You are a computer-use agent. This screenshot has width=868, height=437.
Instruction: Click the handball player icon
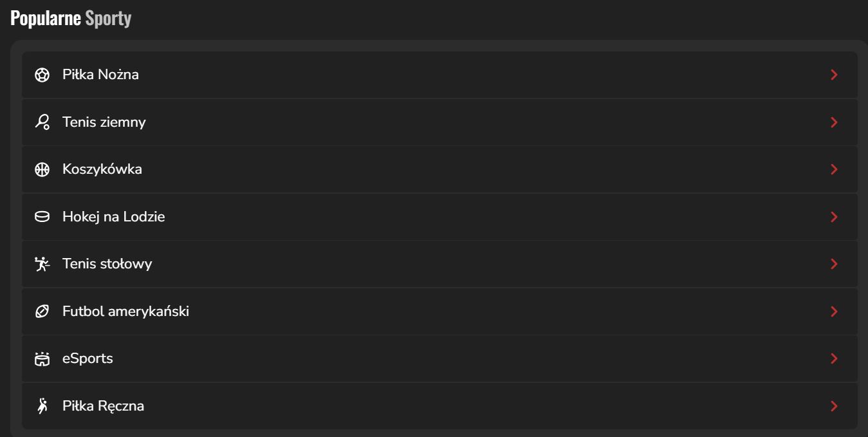pos(42,406)
